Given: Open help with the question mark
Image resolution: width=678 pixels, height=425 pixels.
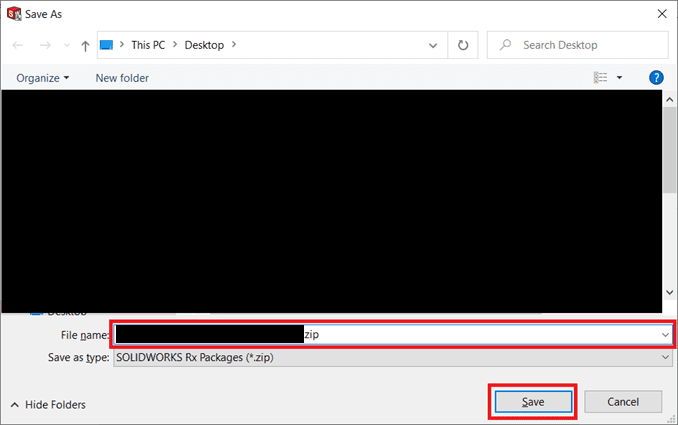Looking at the screenshot, I should coord(656,78).
